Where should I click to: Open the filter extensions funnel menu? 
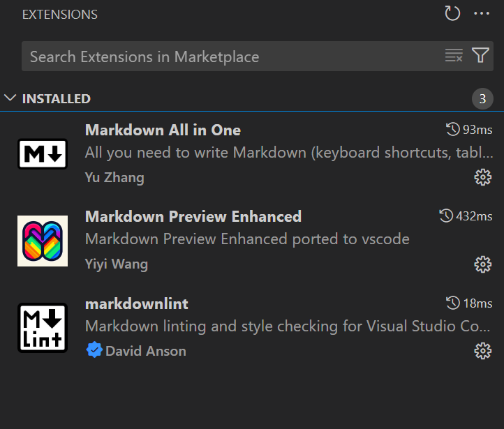pos(480,56)
